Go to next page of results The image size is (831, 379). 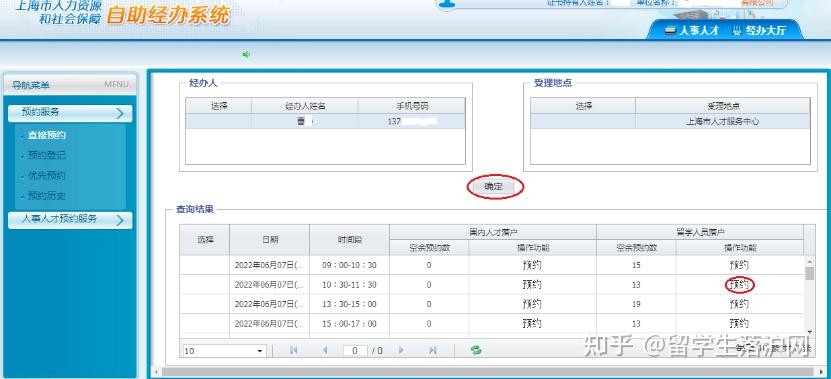(401, 350)
